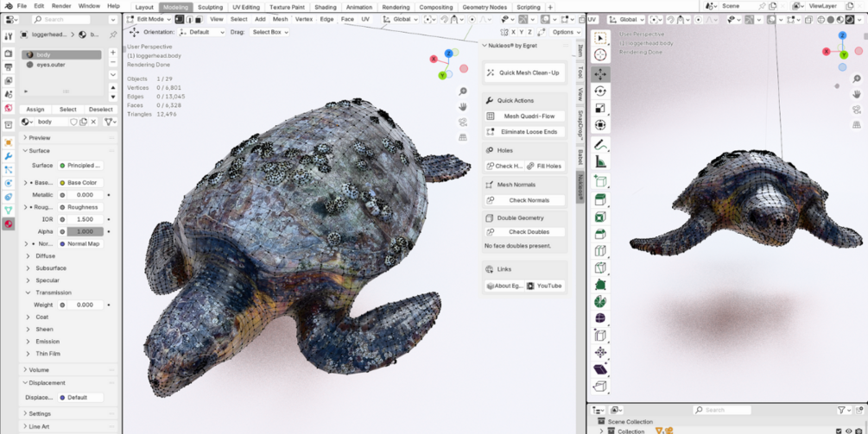The width and height of the screenshot is (868, 434).
Task: Select the Rotate tool in right viewport toolbar
Action: pyautogui.click(x=600, y=91)
